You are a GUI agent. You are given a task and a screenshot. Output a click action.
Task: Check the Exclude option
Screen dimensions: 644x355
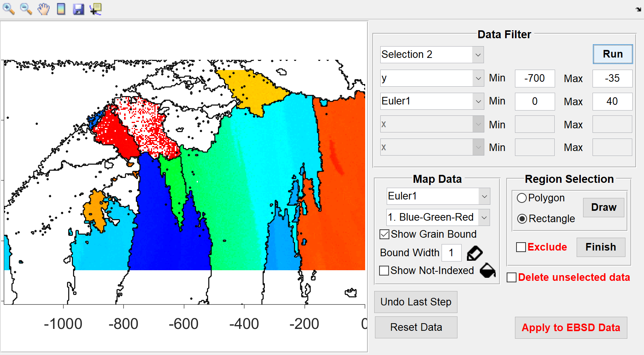[521, 247]
